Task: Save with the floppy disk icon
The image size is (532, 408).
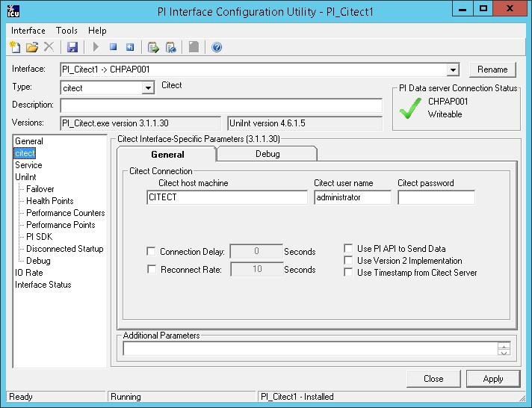Action: click(x=72, y=47)
